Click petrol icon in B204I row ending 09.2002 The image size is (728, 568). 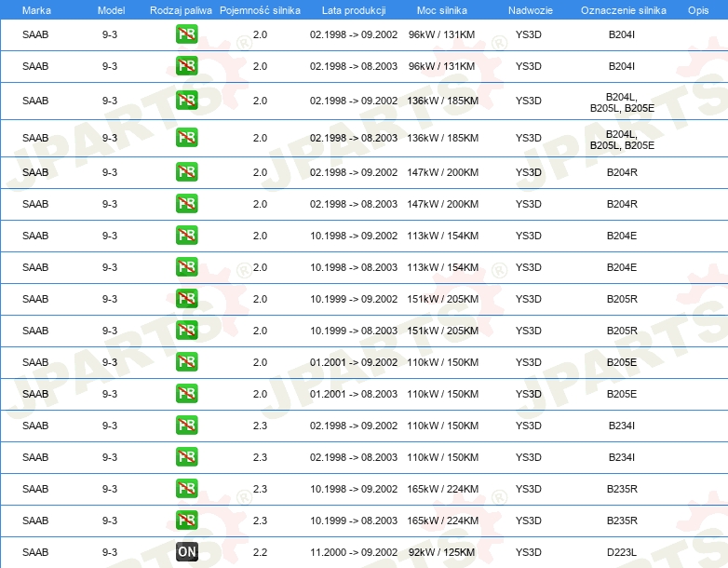pyautogui.click(x=186, y=34)
